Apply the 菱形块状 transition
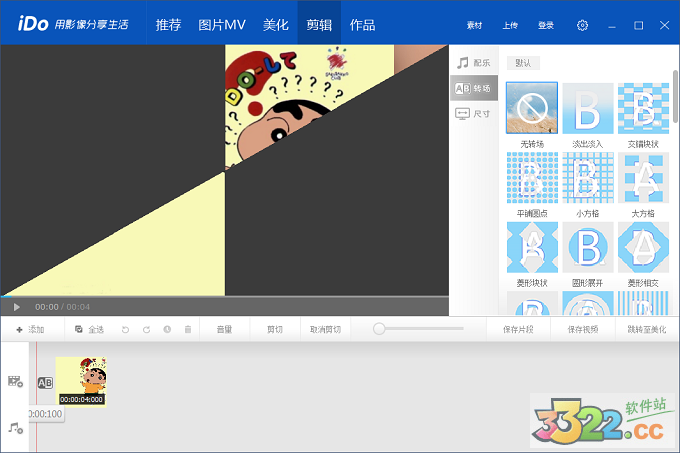 tap(532, 247)
